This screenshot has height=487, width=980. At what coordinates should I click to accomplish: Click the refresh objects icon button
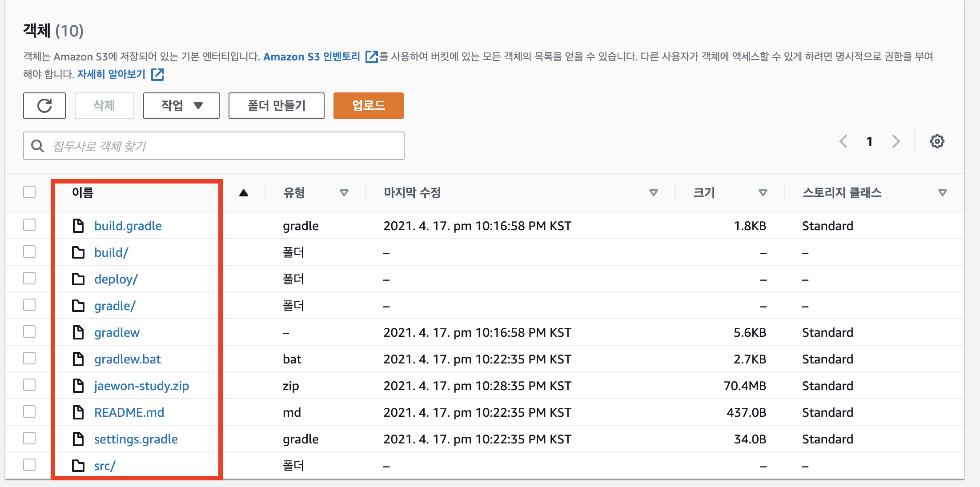tap(44, 106)
